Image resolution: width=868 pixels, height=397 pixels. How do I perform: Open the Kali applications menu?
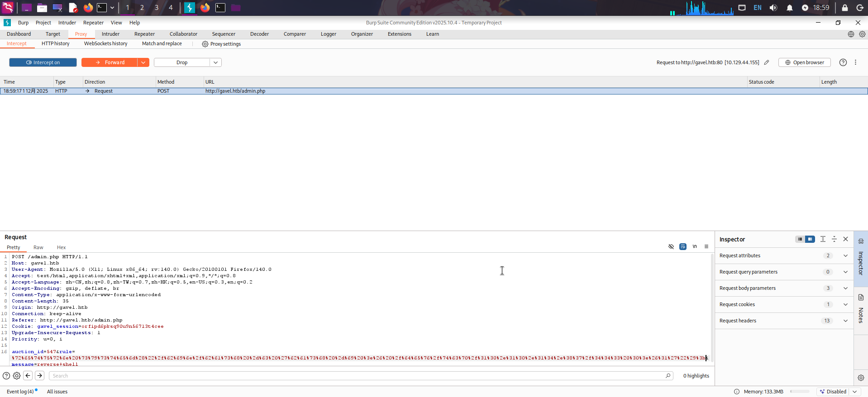tap(8, 8)
